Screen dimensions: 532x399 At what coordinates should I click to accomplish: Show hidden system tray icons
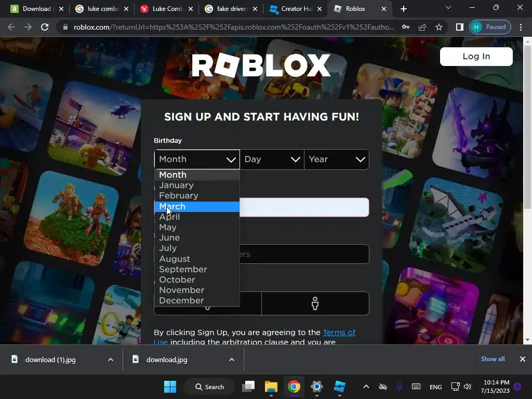366,387
